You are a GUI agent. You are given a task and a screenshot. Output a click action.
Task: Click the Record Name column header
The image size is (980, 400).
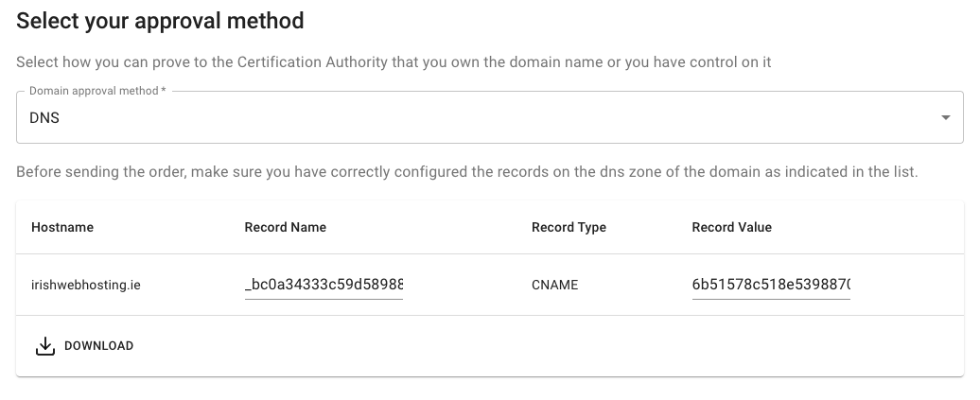285,227
